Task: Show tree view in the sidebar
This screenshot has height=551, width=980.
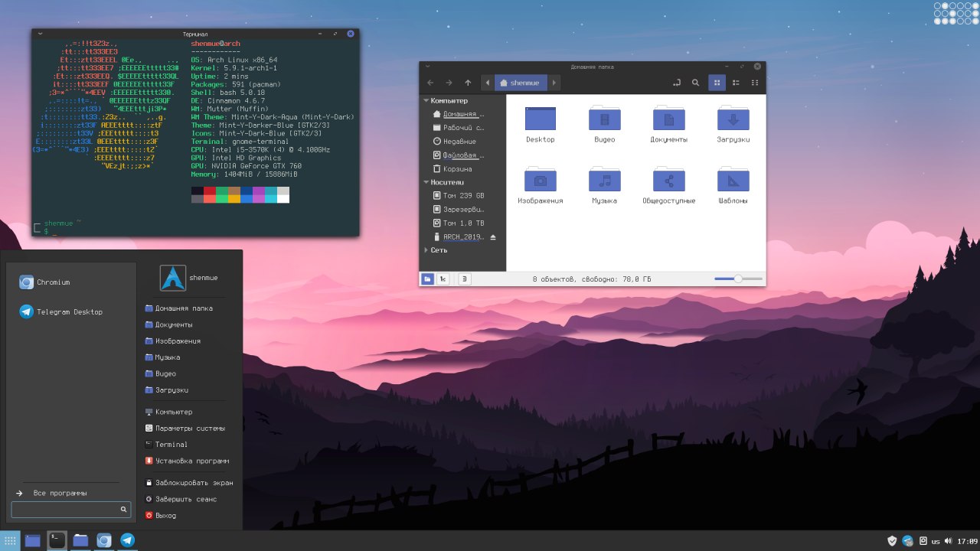Action: [443, 279]
